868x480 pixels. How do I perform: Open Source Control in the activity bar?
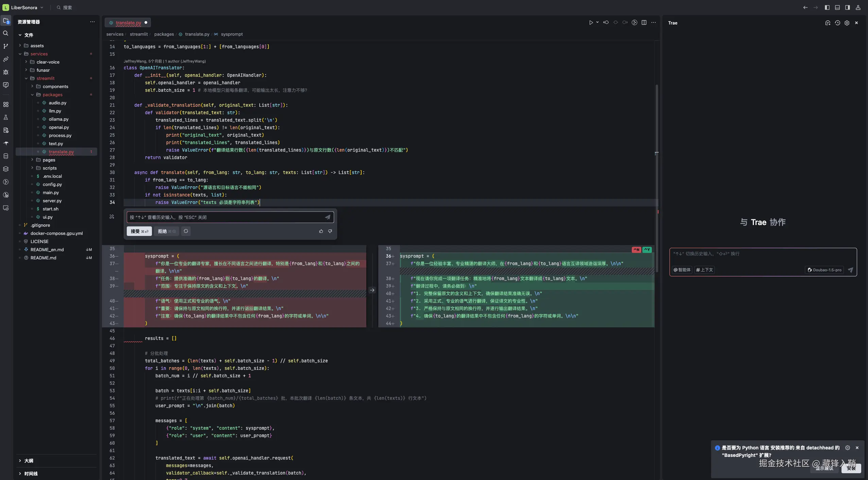point(5,46)
